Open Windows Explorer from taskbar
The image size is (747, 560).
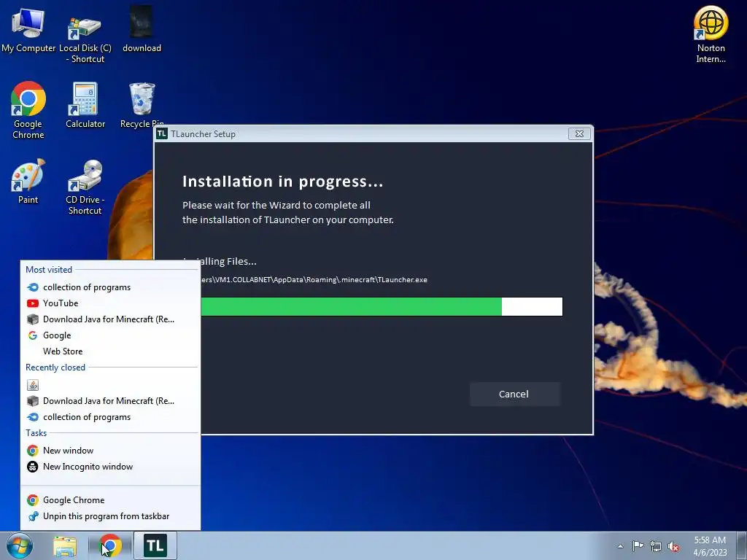[65, 546]
